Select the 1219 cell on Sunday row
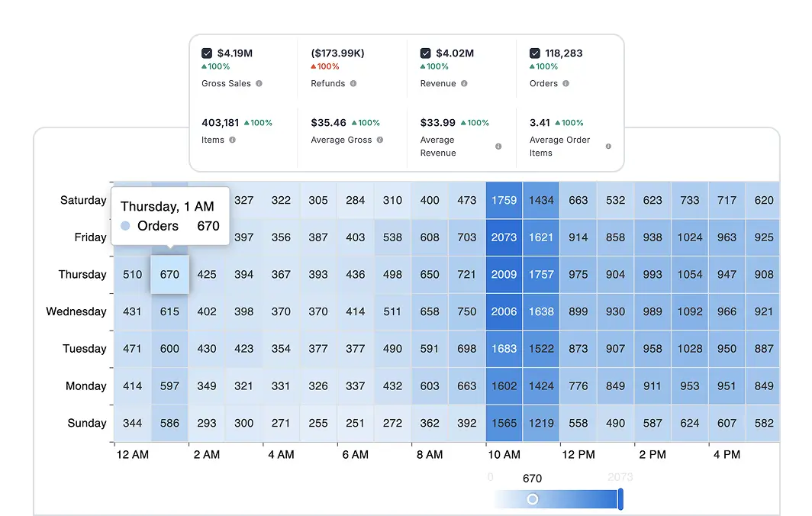 click(x=541, y=423)
